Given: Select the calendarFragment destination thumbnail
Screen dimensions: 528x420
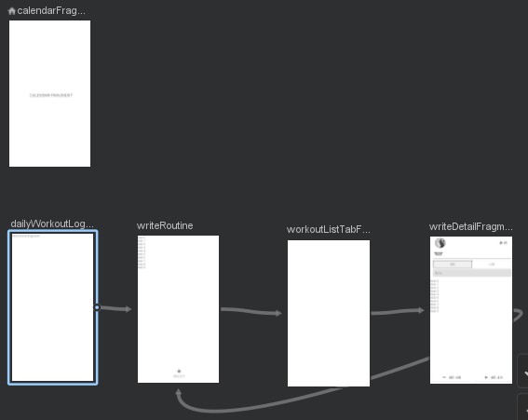Looking at the screenshot, I should [x=50, y=94].
